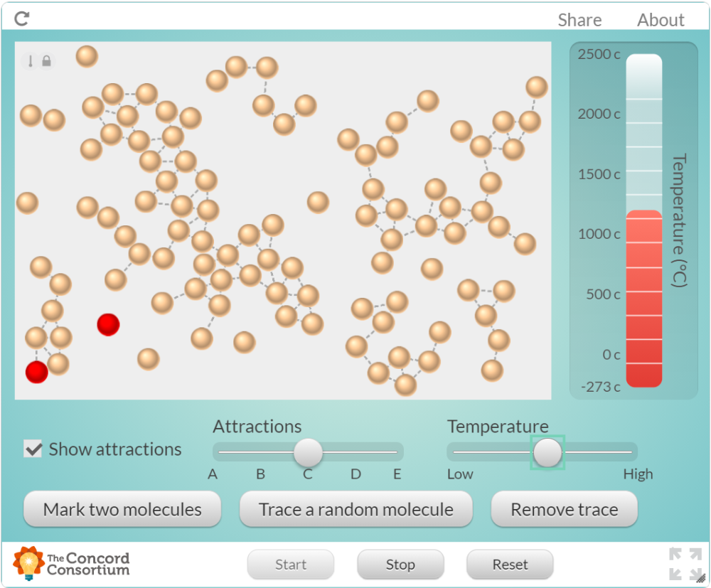Click the lock icon in simulation corner
Viewport: 711px width, 588px height.
pos(46,60)
